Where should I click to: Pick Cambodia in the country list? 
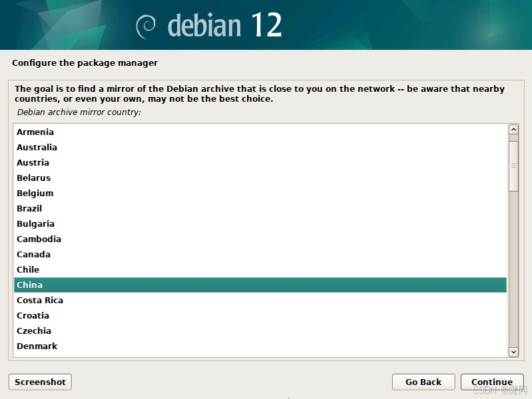coord(260,239)
